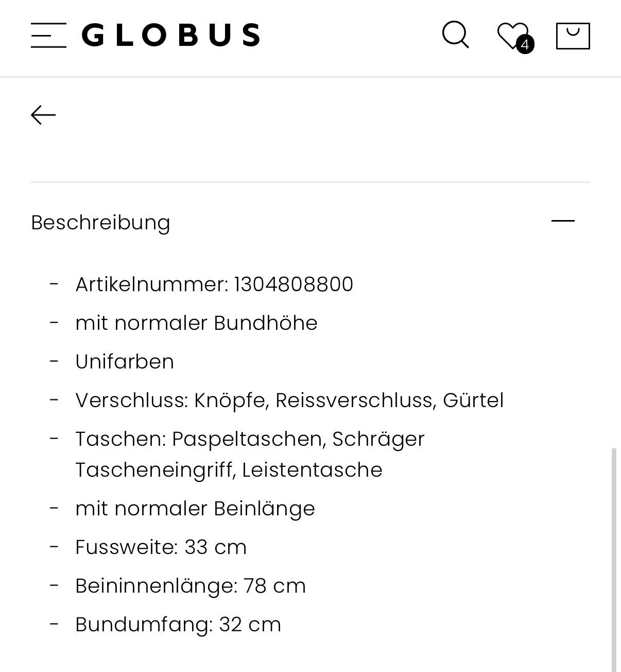Click the Taschen description line
The width and height of the screenshot is (621, 672).
250,455
